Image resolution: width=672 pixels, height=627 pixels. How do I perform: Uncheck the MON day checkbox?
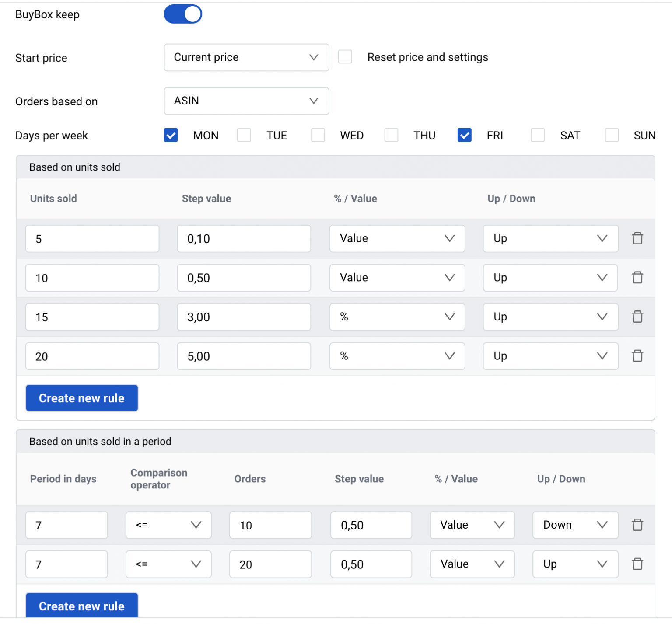171,135
